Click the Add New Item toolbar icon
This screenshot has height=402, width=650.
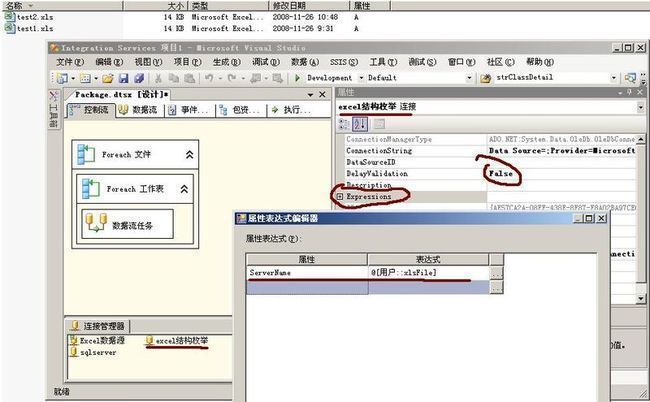pos(85,78)
